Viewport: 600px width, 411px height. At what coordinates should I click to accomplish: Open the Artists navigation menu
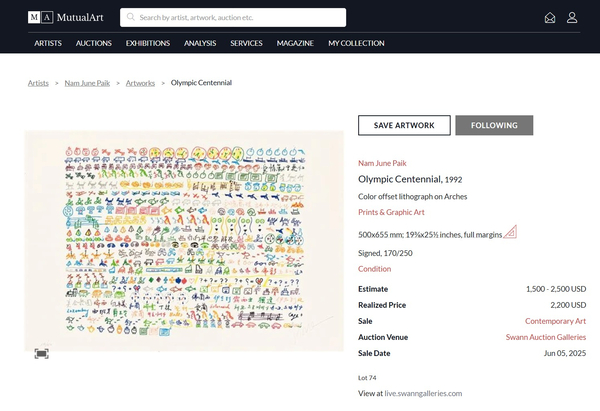(48, 43)
